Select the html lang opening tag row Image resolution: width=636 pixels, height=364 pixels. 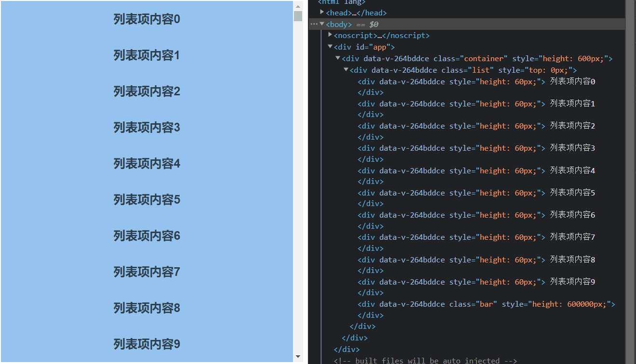tap(342, 2)
